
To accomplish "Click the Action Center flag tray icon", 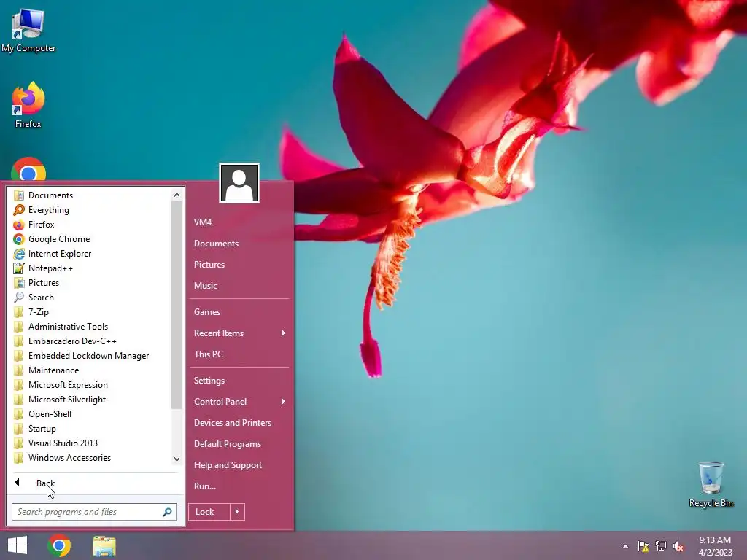I will [x=643, y=546].
